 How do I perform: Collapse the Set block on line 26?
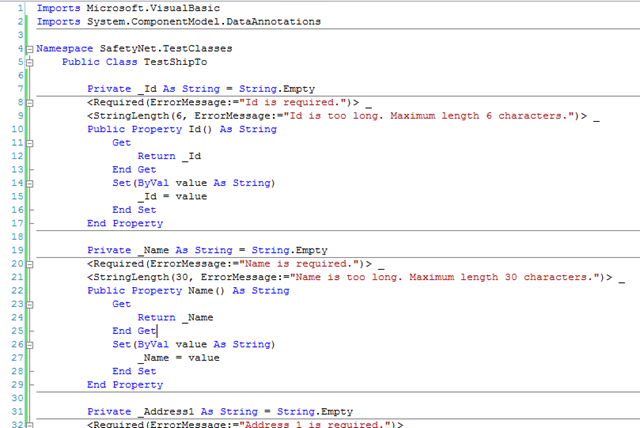[29, 346]
